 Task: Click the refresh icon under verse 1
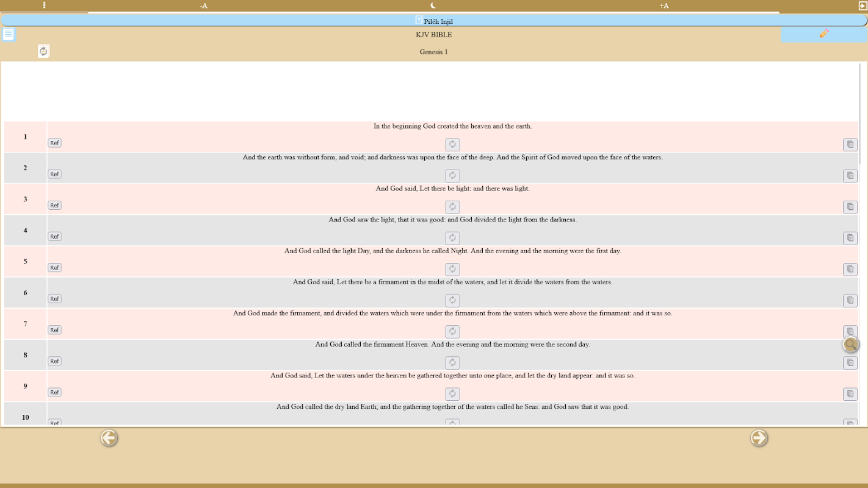(x=452, y=145)
